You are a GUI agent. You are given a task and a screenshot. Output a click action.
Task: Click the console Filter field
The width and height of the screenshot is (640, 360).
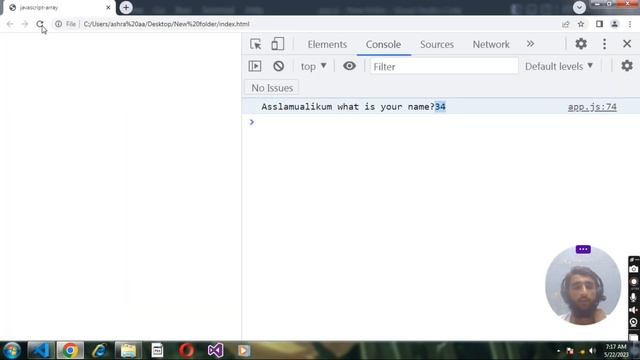[444, 66]
